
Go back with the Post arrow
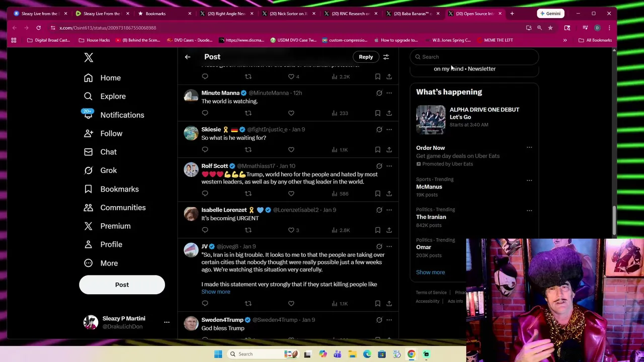coord(187,57)
